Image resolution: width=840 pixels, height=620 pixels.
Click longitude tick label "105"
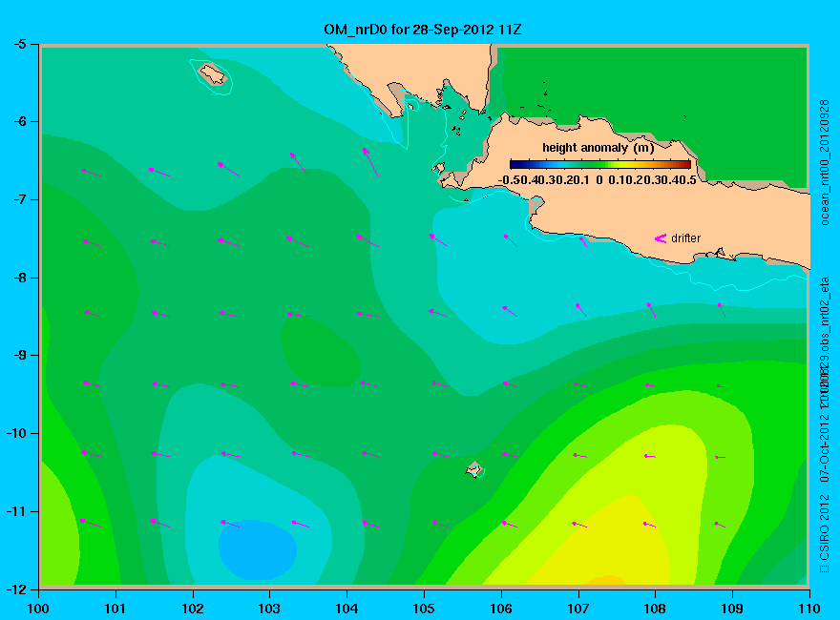click(x=424, y=609)
